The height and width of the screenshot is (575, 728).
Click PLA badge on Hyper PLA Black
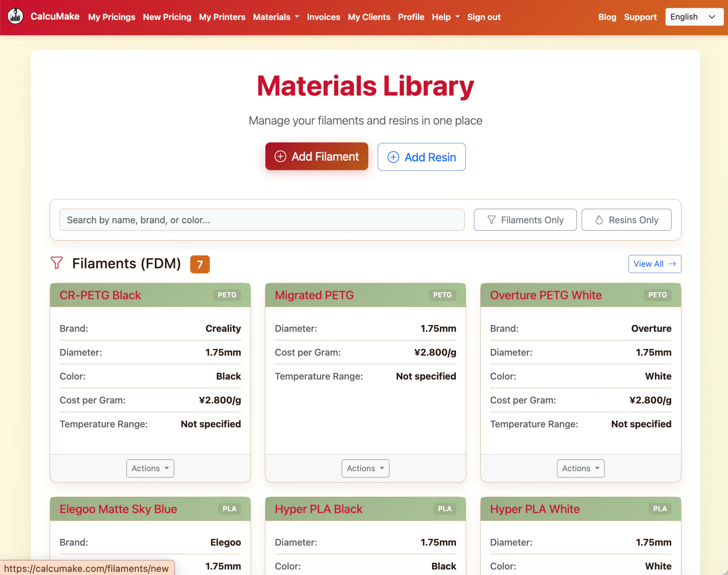[445, 509]
